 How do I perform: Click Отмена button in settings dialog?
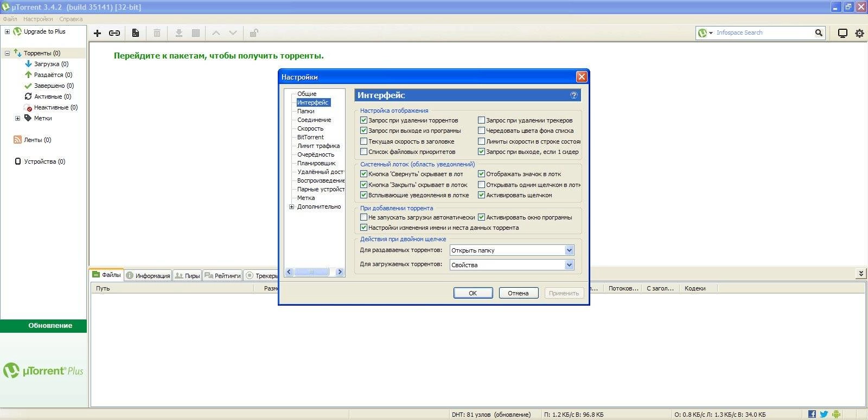[519, 293]
